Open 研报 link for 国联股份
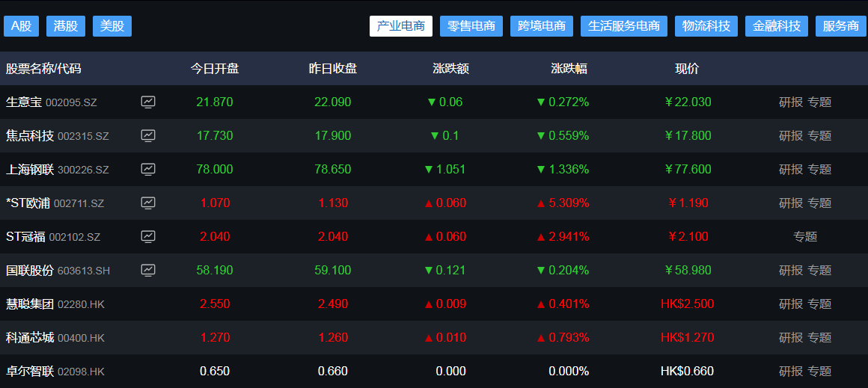 [x=790, y=271]
